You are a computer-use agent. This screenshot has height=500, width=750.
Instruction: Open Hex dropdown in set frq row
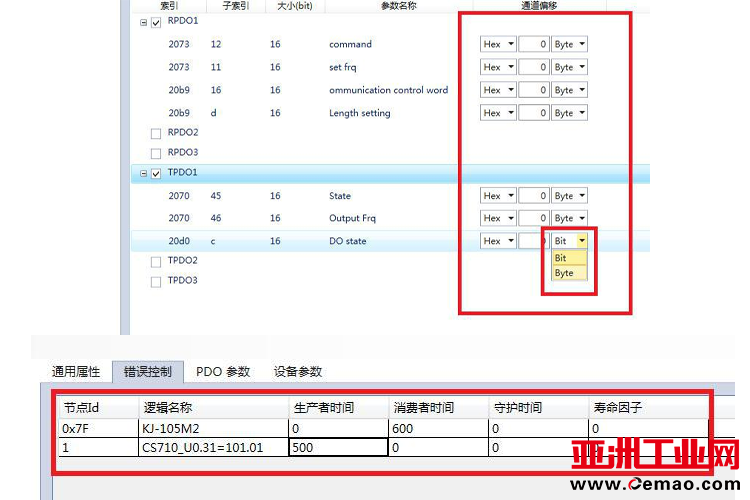click(x=498, y=67)
